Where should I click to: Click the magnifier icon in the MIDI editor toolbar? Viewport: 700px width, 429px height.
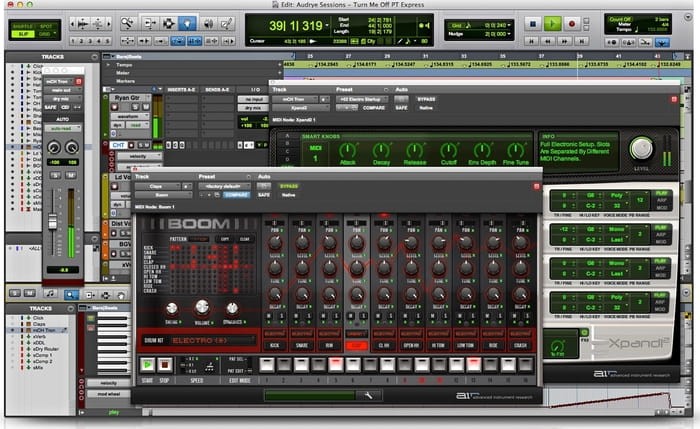point(71,295)
